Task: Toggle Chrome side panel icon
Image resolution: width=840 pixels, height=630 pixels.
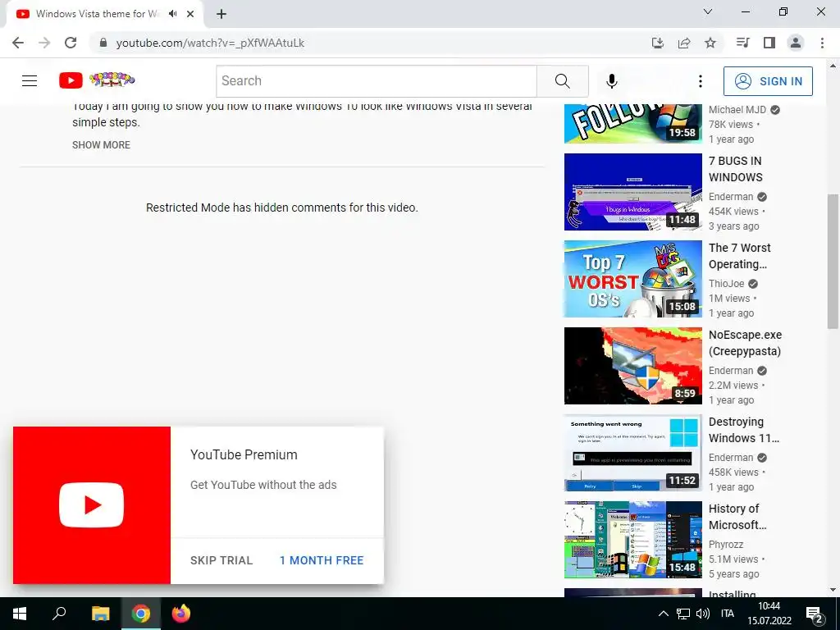Action: point(769,43)
